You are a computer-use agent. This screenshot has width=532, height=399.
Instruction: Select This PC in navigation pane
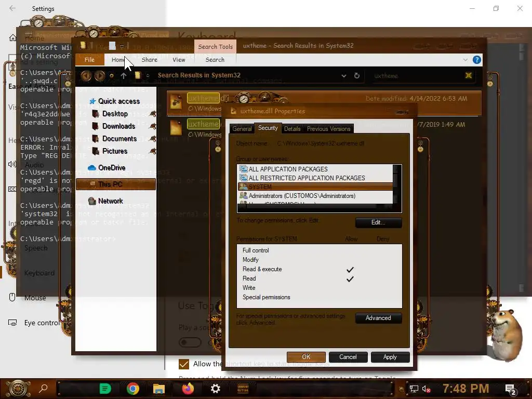116,184
